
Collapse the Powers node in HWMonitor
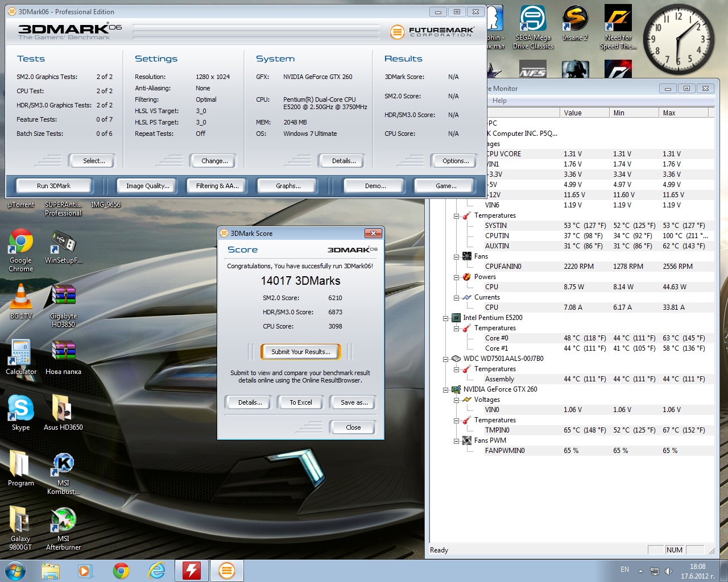(x=456, y=277)
